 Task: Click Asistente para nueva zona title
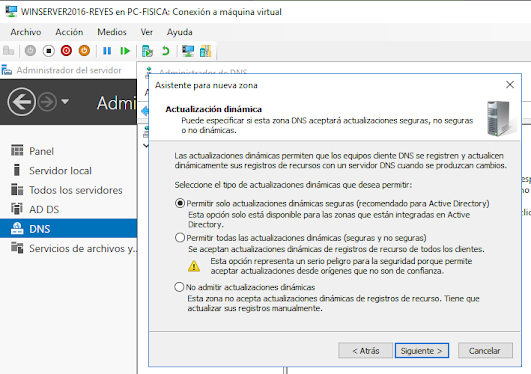click(x=206, y=85)
